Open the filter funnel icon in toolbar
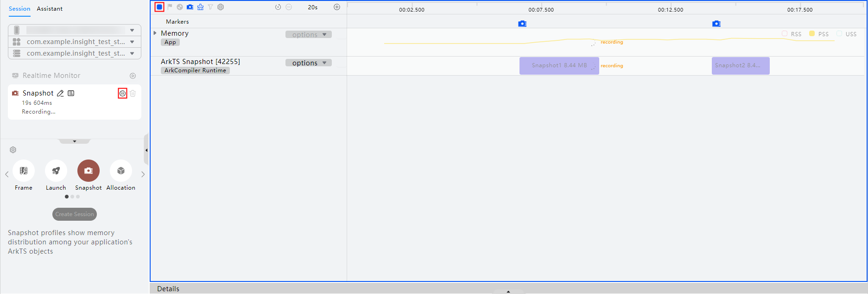 tap(210, 7)
